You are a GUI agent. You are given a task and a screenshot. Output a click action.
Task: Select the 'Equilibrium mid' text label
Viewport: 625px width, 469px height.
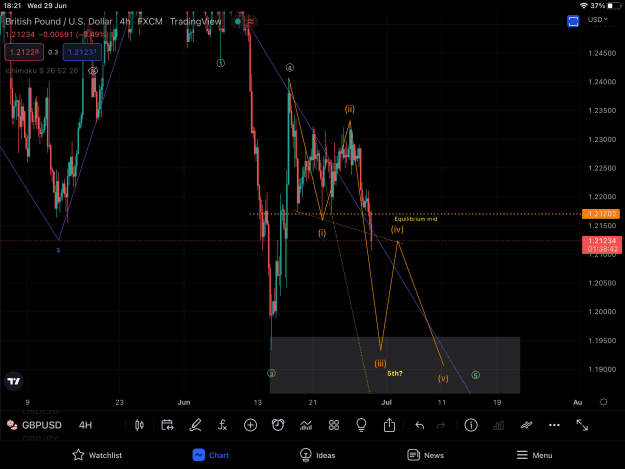coord(416,219)
